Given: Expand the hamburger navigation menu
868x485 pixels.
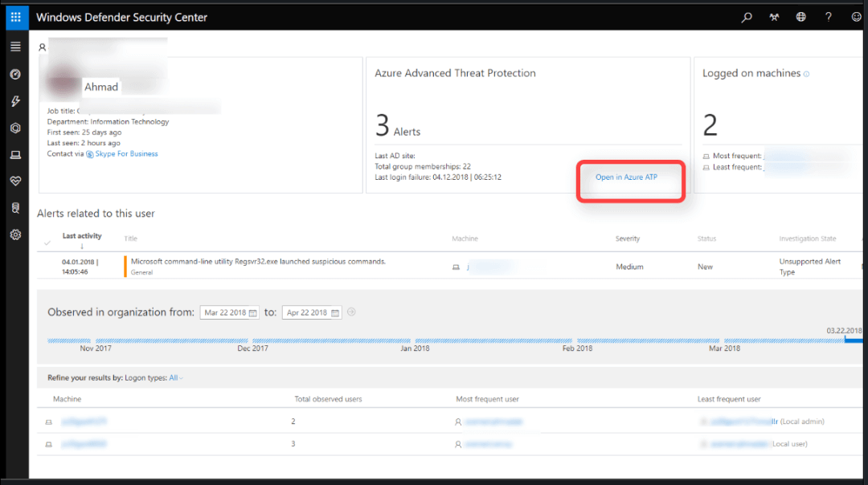Looking at the screenshot, I should 15,47.
